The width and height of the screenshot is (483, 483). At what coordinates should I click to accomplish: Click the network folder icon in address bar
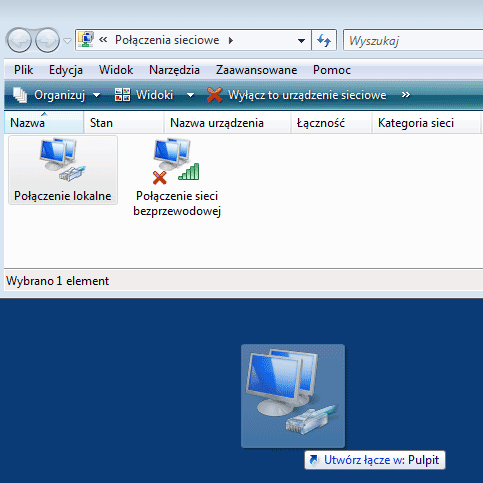(86, 40)
